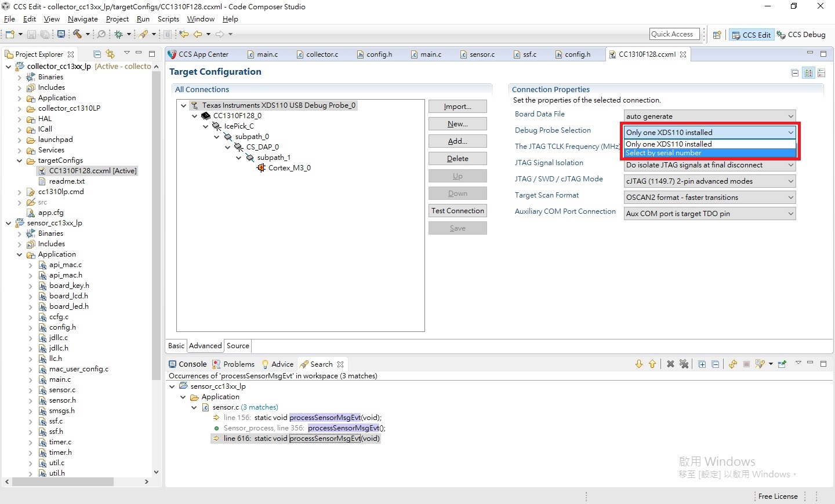This screenshot has width=835, height=504.
Task: Switch to the sensor.c editor tab
Action: pyautogui.click(x=482, y=54)
